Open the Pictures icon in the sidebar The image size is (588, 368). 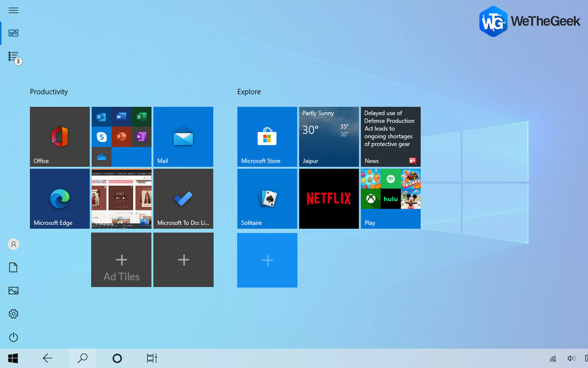pos(14,291)
